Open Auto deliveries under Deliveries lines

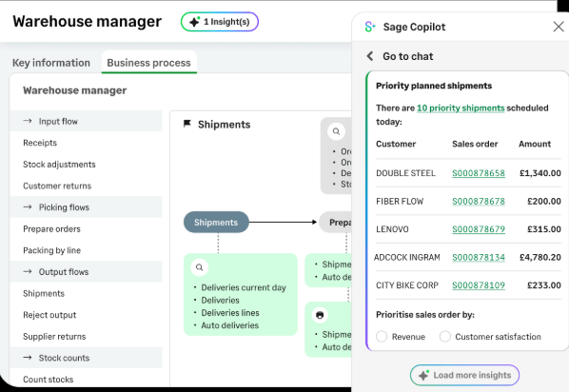point(229,325)
